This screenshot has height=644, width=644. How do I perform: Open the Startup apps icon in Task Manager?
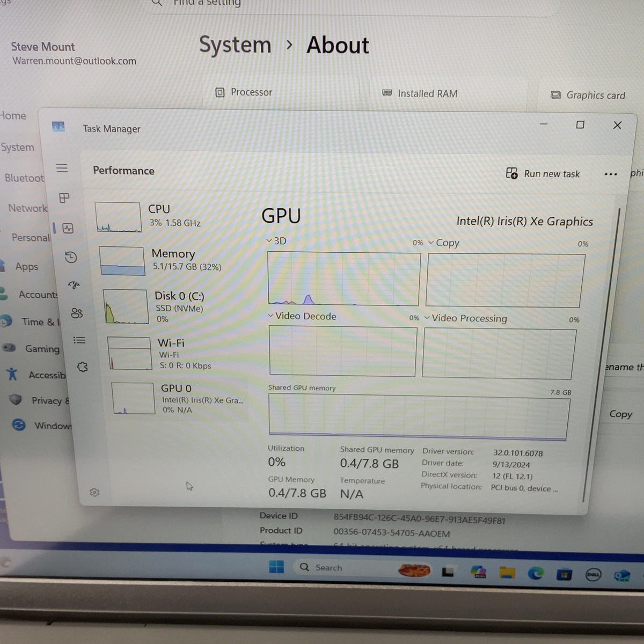point(74,285)
